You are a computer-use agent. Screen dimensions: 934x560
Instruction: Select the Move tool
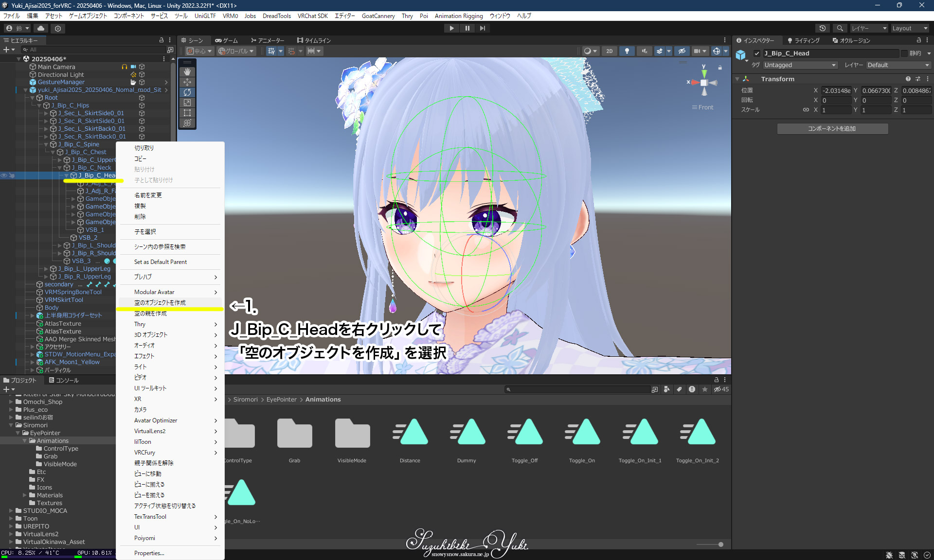point(187,82)
